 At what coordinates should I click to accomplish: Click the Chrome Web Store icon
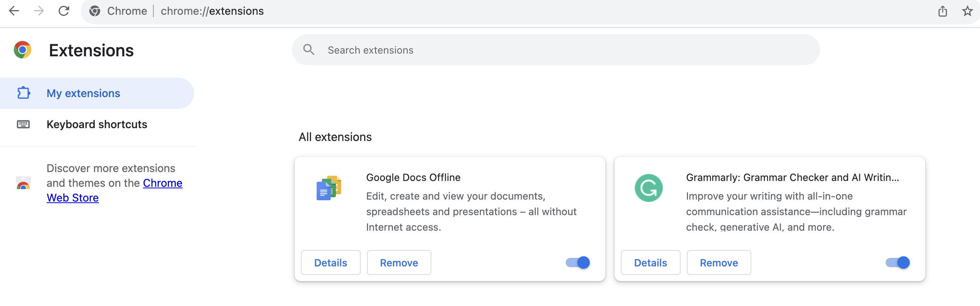click(23, 183)
